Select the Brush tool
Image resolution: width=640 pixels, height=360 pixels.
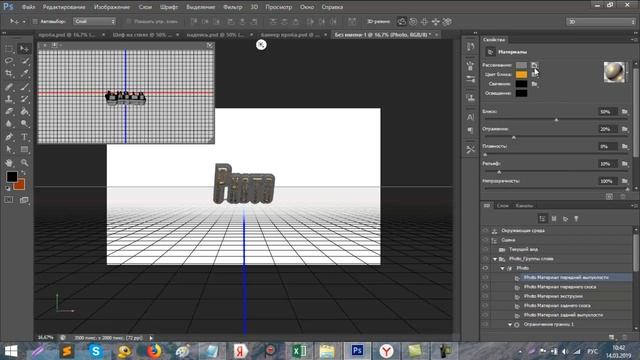24,87
